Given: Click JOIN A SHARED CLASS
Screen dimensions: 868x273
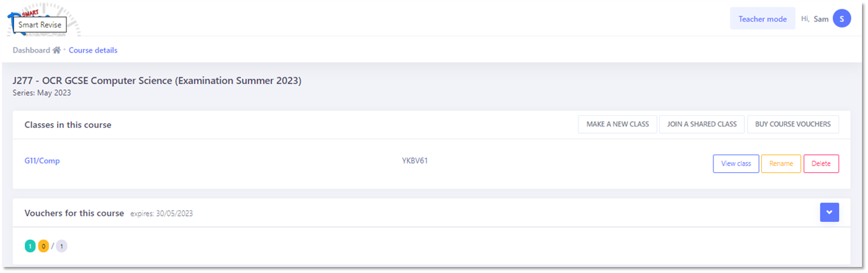Looking at the screenshot, I should [701, 124].
